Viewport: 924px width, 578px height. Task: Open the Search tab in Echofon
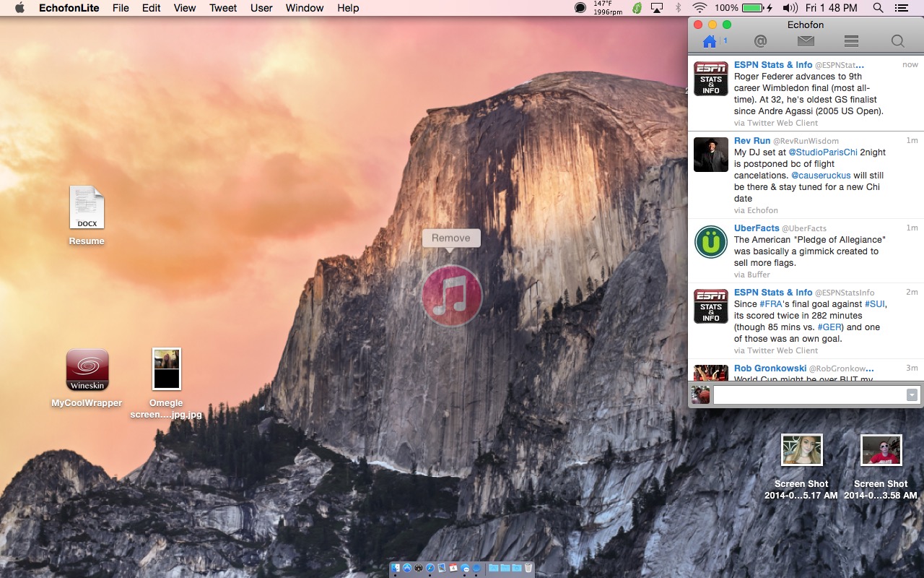(897, 41)
